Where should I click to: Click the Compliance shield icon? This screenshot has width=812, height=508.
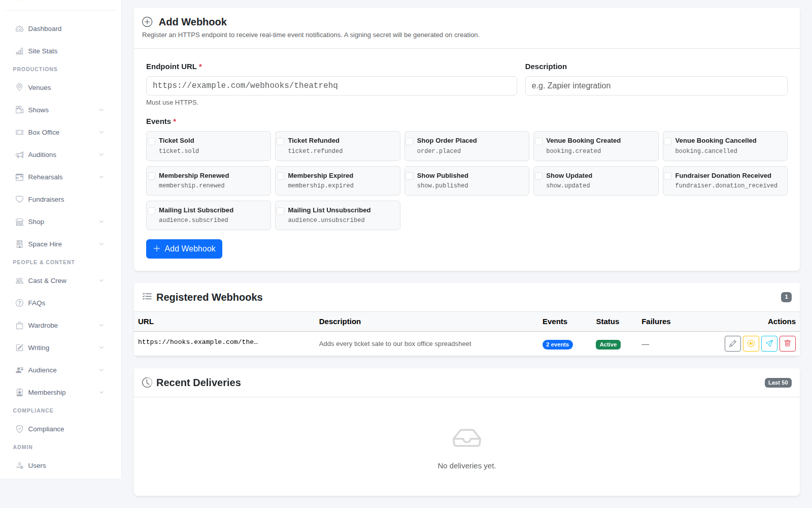pos(19,429)
